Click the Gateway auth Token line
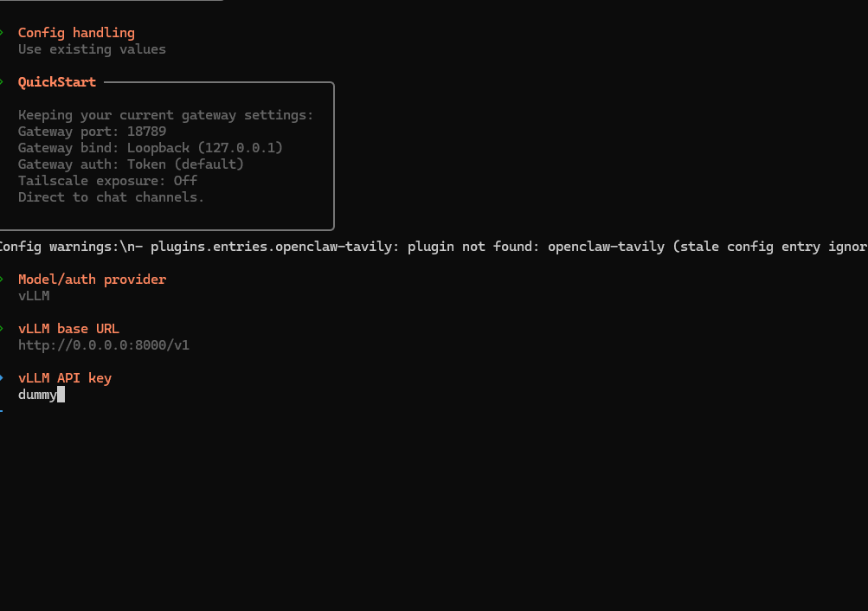Image resolution: width=868 pixels, height=611 pixels. (x=131, y=164)
